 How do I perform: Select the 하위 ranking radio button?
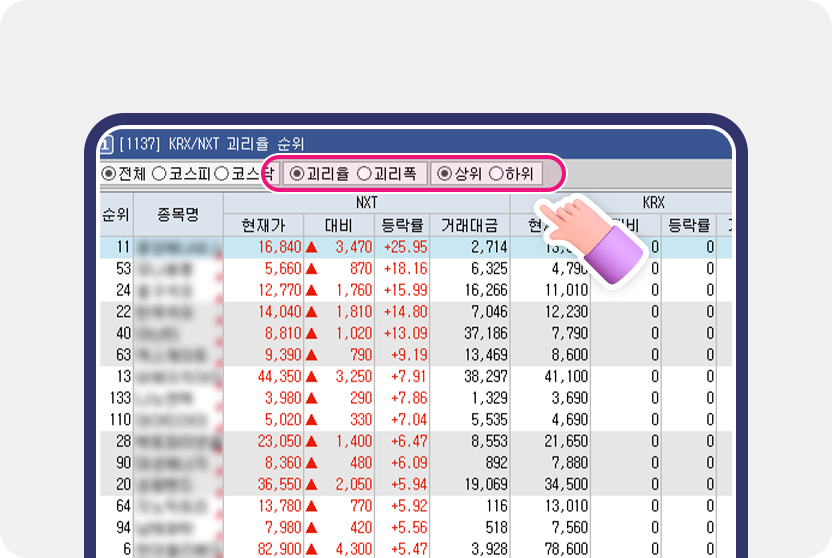[495, 173]
